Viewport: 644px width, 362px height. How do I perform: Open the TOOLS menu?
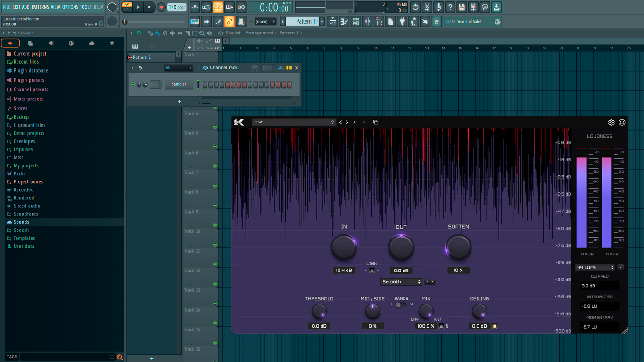click(86, 7)
